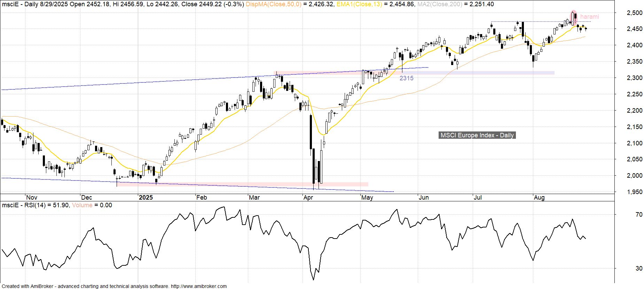Image resolution: width=644 pixels, height=289 pixels.
Task: Select the '2025' year marker on time axis
Action: 146,198
